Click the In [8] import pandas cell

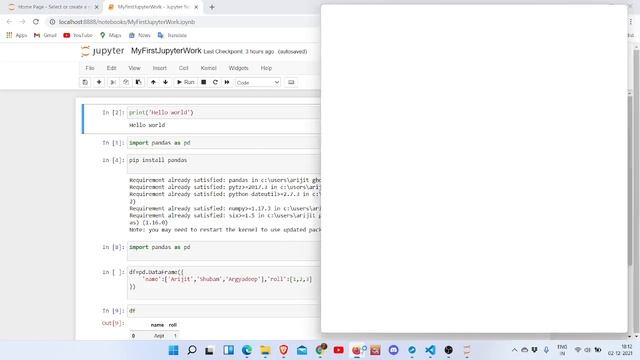224,251
